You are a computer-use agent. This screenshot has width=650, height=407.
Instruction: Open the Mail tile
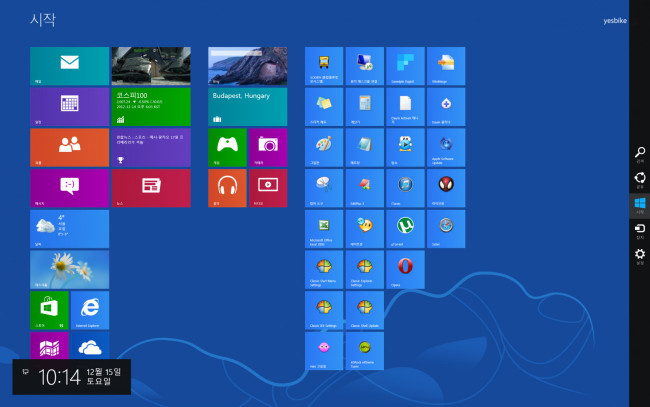[69, 66]
